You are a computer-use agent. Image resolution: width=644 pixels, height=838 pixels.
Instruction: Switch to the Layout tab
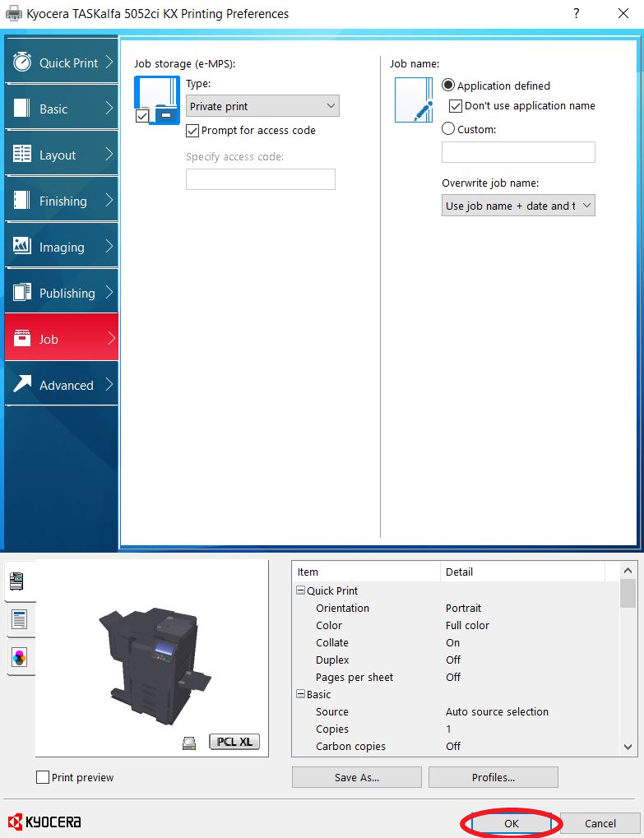pyautogui.click(x=62, y=155)
